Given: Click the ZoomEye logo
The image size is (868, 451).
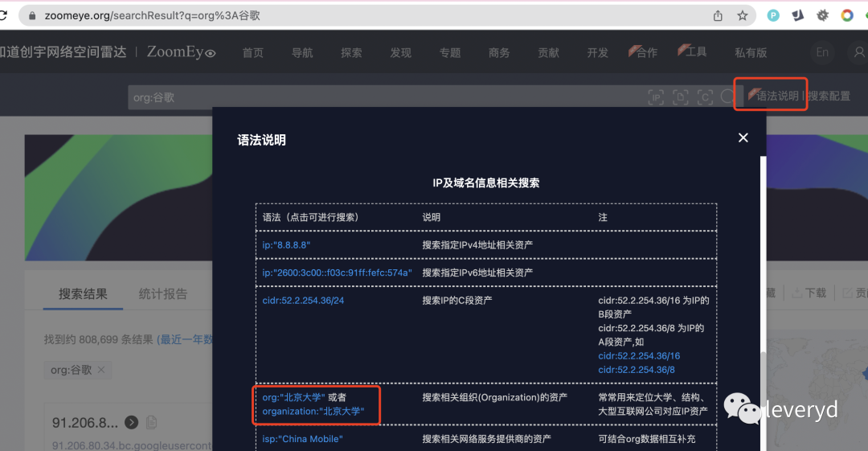Looking at the screenshot, I should pos(181,52).
